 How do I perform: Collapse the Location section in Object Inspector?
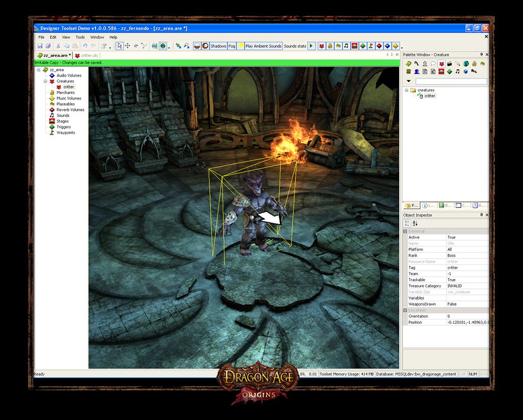pyautogui.click(x=405, y=310)
